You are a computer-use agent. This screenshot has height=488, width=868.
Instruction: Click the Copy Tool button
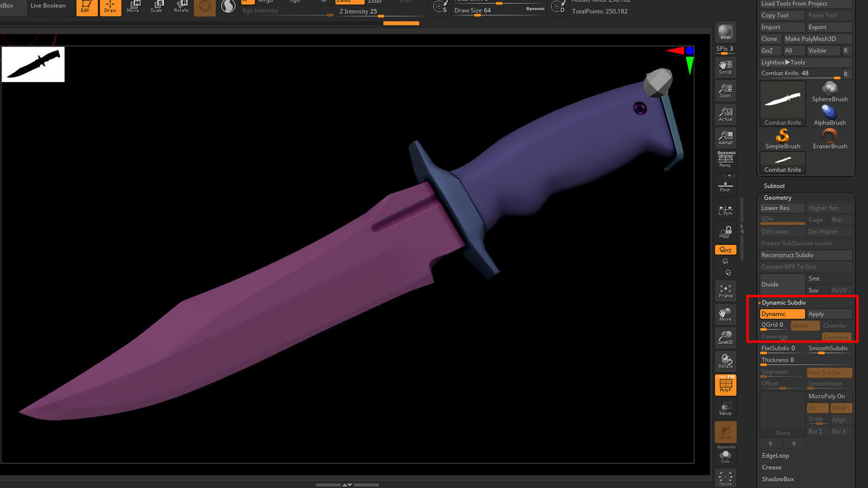(782, 16)
